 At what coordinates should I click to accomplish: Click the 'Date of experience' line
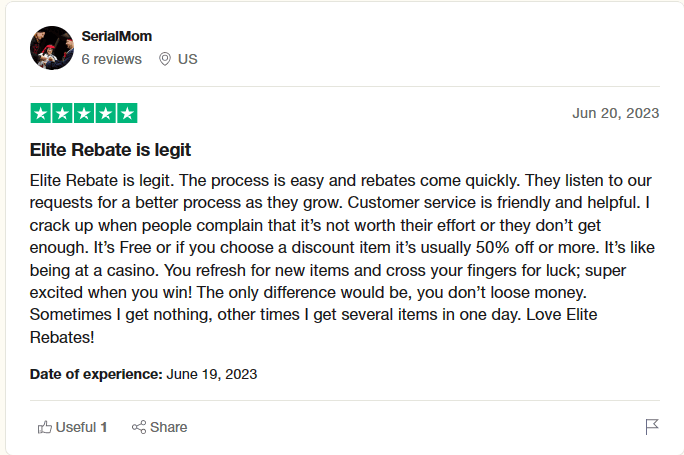(144, 374)
